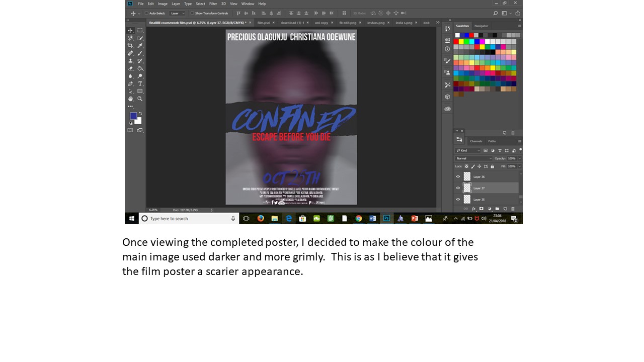Enable the Auto-Select checkbox
This screenshot has height=362, width=644.
click(x=146, y=13)
